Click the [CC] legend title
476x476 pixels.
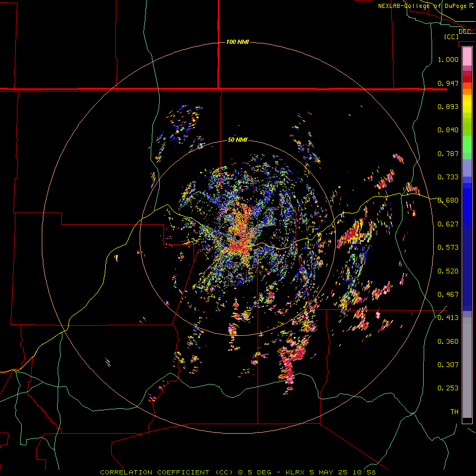(451, 36)
